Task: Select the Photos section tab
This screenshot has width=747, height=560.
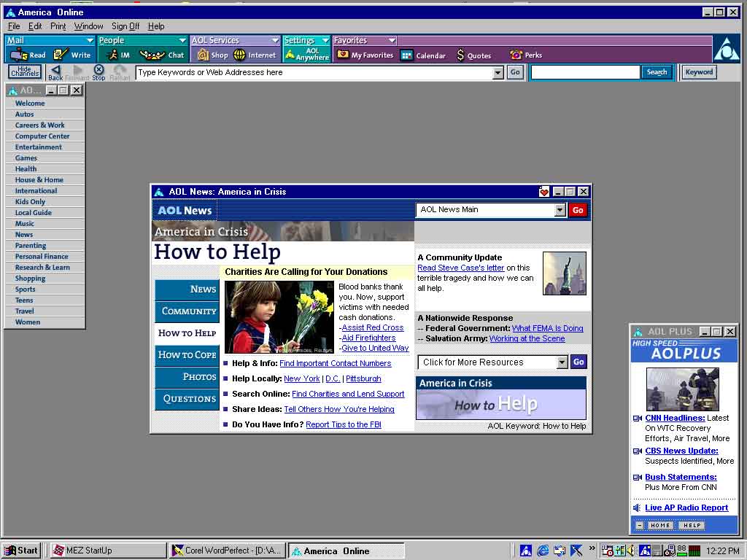Action: (187, 377)
